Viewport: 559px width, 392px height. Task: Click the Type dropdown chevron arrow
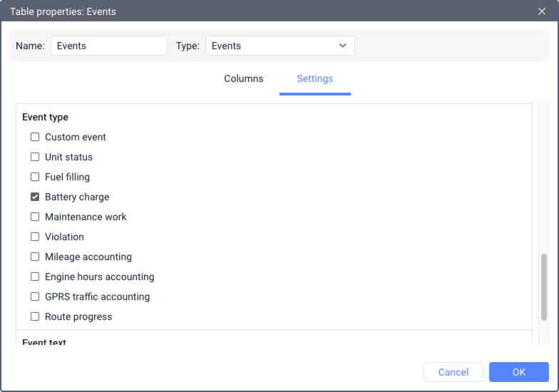pyautogui.click(x=343, y=46)
